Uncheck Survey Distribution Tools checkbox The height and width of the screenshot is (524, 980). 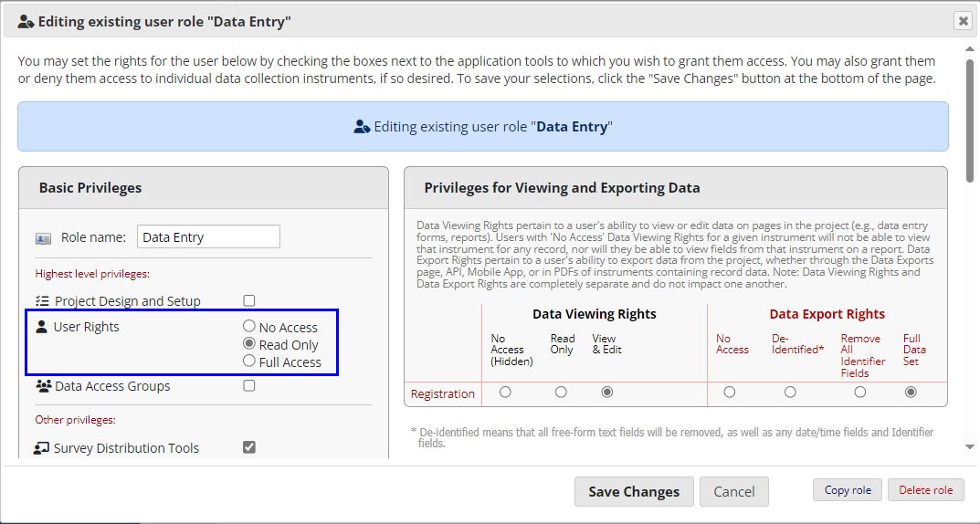coord(249,447)
